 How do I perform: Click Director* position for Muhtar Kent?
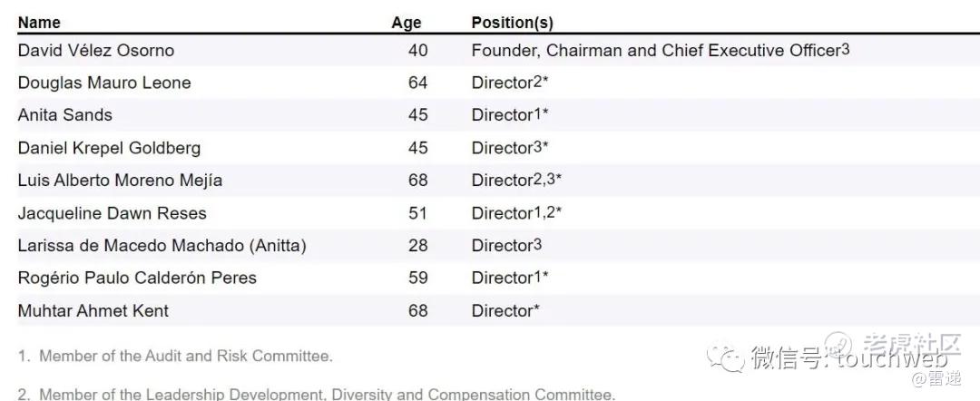(505, 310)
